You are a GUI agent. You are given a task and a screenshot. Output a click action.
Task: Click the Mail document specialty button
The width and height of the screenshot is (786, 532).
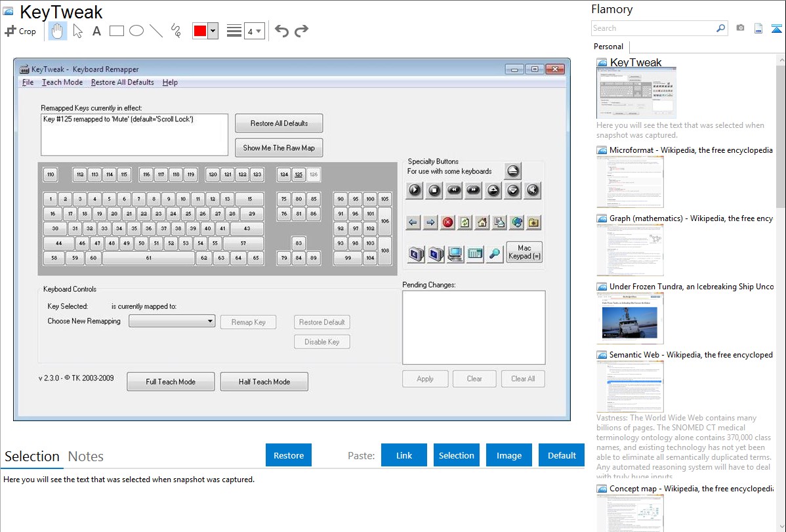499,222
